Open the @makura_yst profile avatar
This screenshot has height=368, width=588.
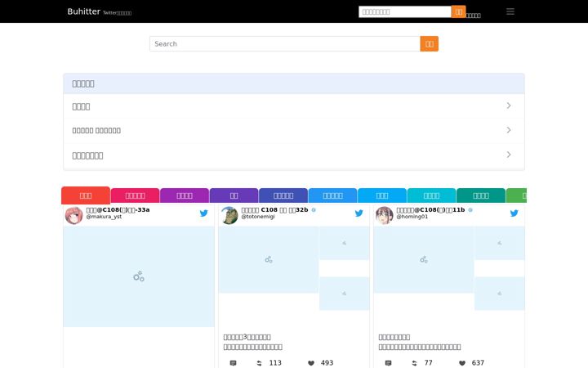(73, 216)
